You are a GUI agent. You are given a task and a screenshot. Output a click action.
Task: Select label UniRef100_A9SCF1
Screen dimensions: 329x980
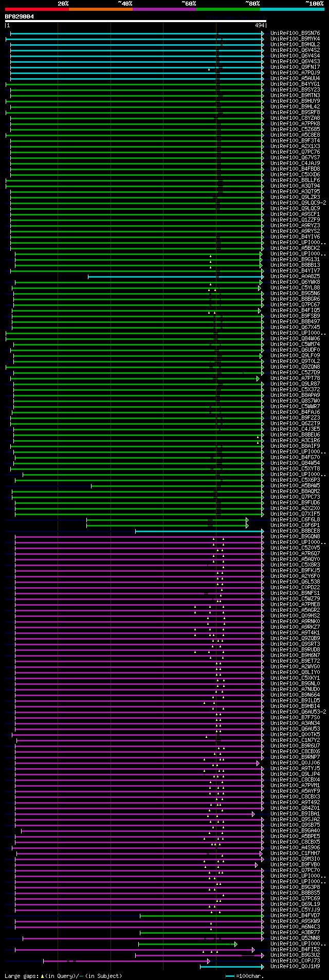295,214
